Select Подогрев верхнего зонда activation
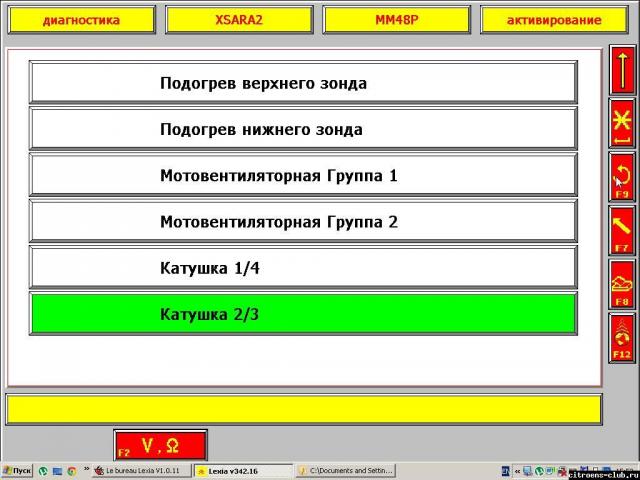The width and height of the screenshot is (640, 480). [x=303, y=82]
